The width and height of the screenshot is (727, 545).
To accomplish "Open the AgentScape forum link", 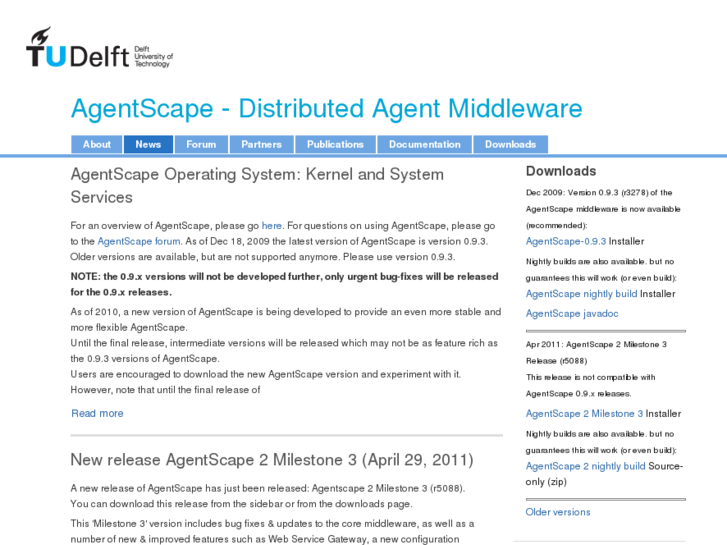I will (139, 241).
